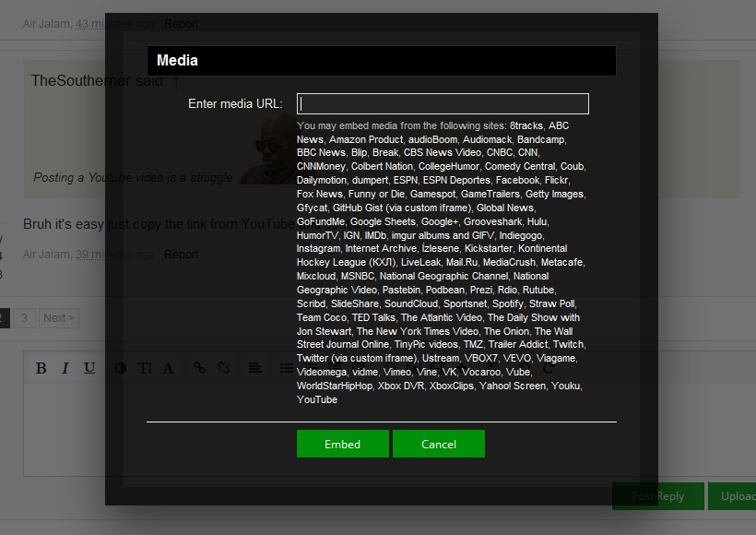
Task: Click 'Enter media URL:' label
Action: pyautogui.click(x=235, y=103)
